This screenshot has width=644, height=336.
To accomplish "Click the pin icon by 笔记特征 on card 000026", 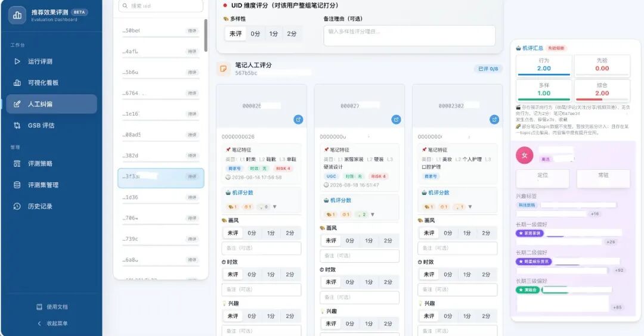I will 228,150.
